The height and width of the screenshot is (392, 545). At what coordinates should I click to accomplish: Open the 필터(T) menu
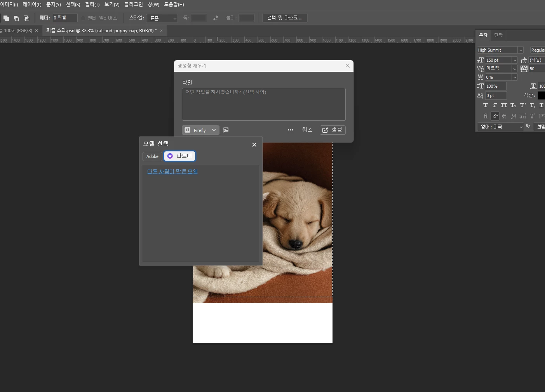click(92, 4)
